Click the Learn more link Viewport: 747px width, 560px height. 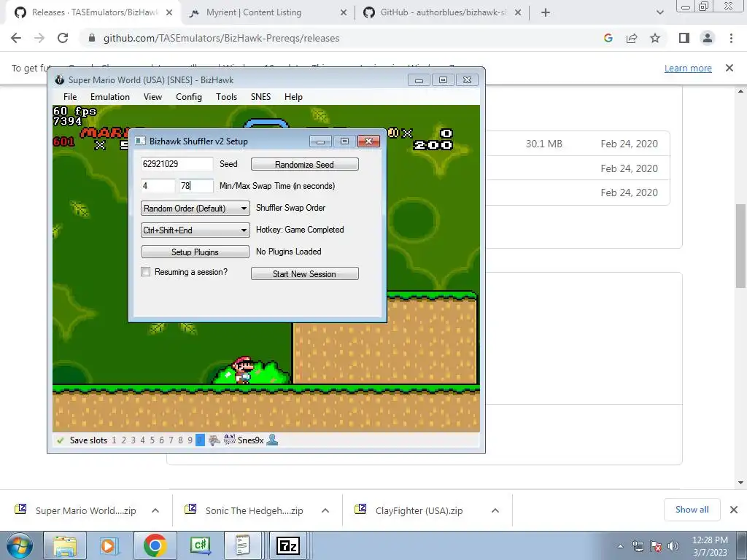[688, 68]
